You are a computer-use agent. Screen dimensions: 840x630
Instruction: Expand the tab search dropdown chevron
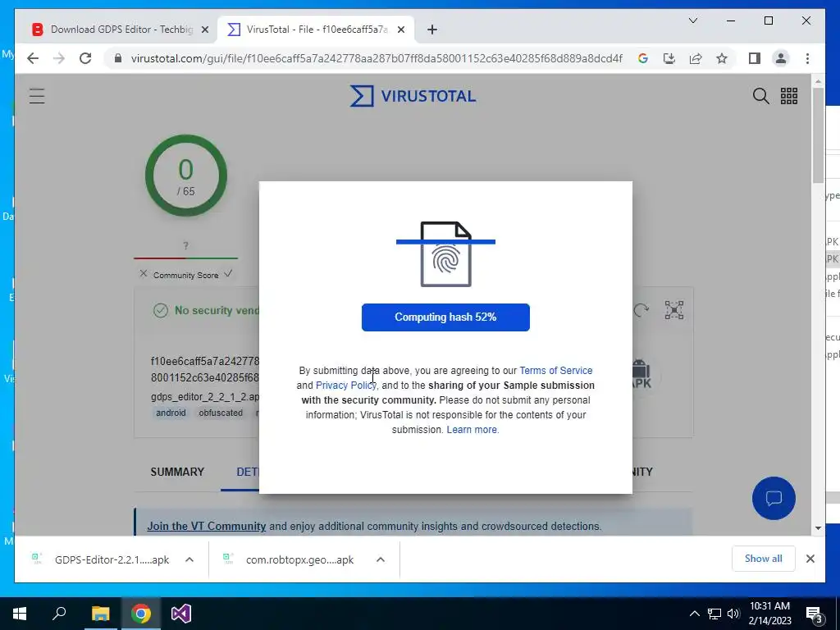pyautogui.click(x=692, y=21)
